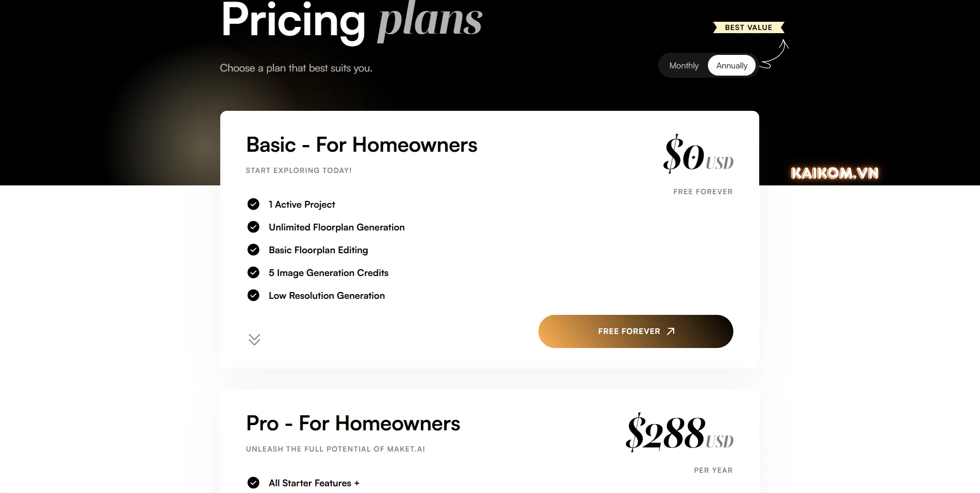Click the Pricing plans page title
Image resolution: width=980 pixels, height=493 pixels.
pyautogui.click(x=351, y=21)
